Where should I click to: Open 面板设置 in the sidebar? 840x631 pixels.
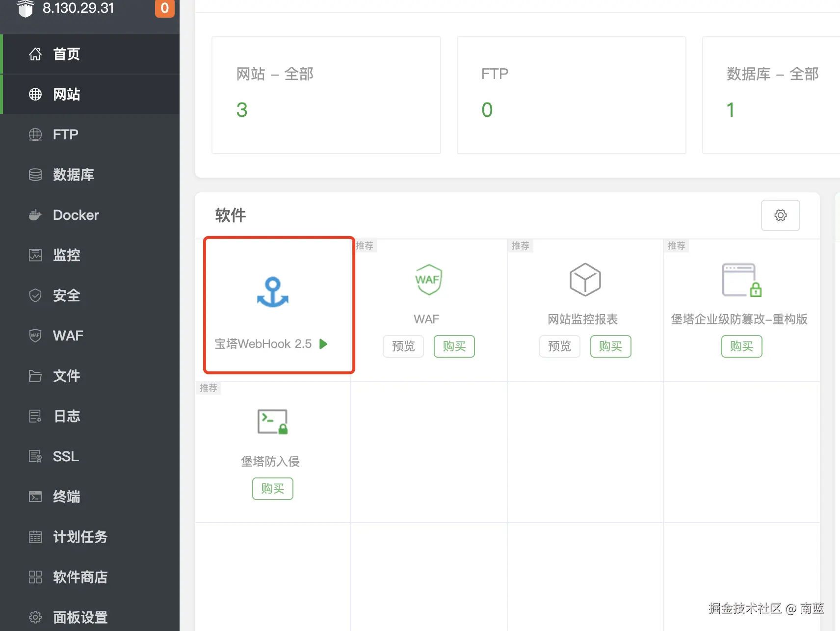(90, 617)
